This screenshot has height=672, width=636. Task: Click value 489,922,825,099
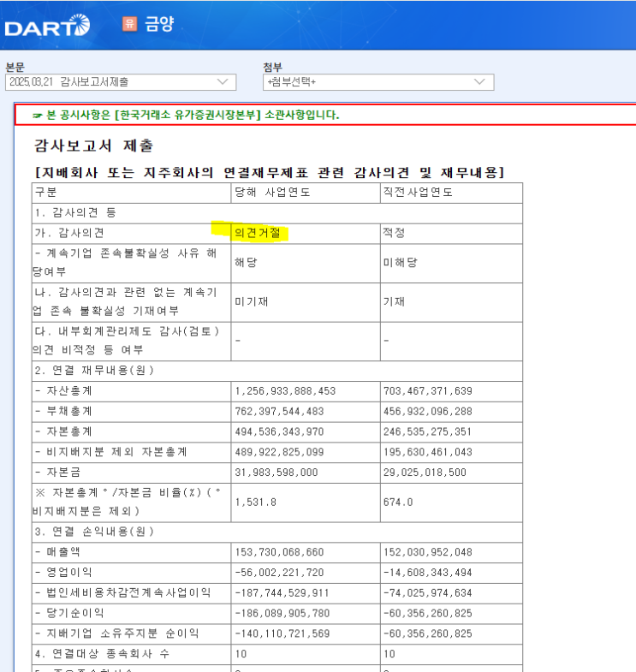click(279, 452)
